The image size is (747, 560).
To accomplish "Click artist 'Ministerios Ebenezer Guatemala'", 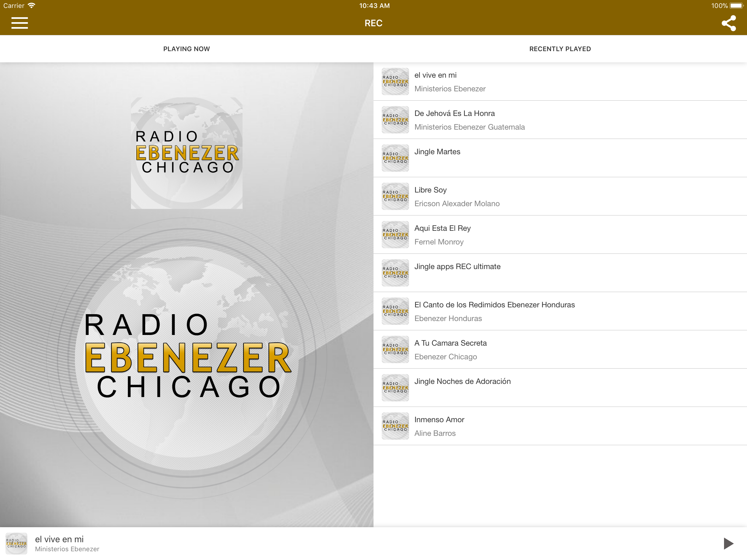I will 469,127.
